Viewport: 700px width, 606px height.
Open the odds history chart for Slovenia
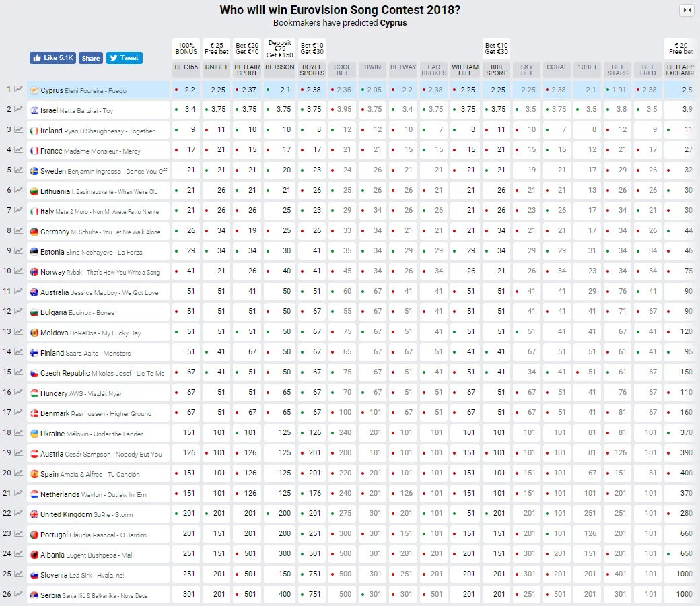(x=18, y=574)
